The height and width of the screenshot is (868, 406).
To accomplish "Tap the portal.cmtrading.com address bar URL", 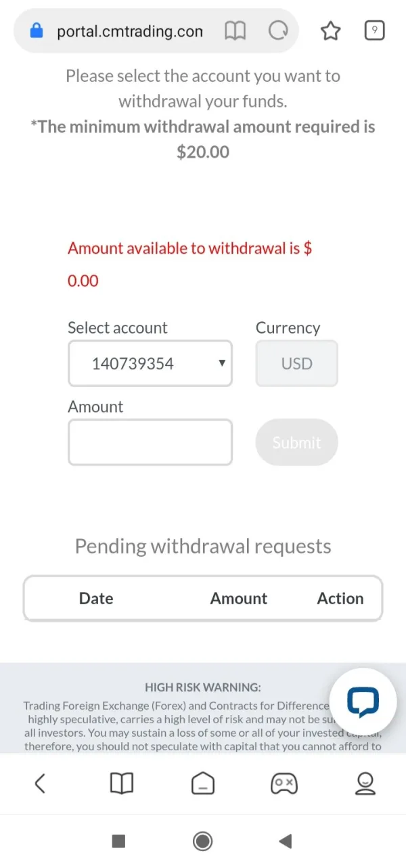I will click(130, 31).
